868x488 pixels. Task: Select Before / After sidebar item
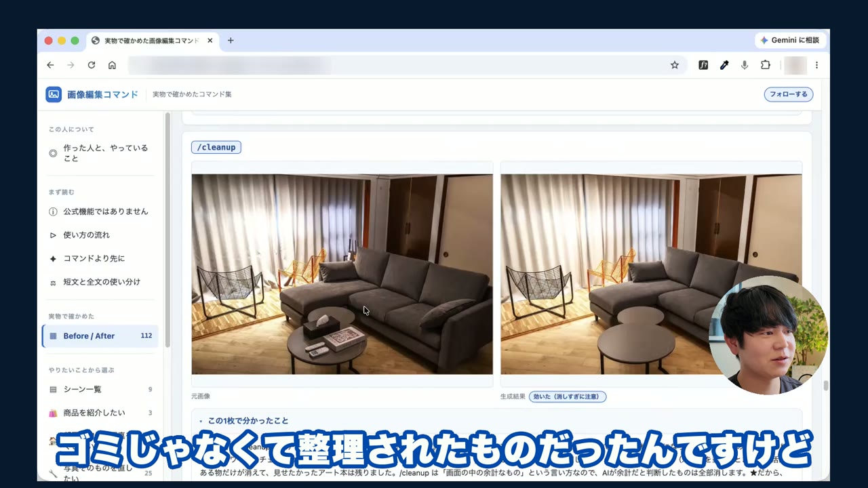tap(100, 336)
